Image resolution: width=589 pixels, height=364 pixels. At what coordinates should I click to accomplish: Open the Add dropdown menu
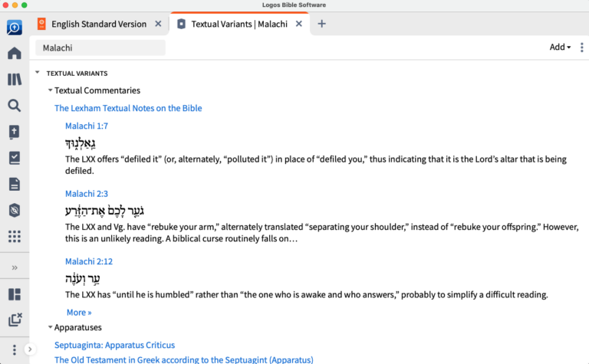point(560,48)
